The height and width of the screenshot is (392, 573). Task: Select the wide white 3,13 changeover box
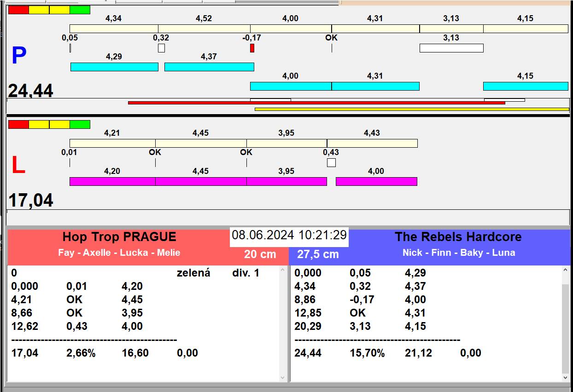451,48
